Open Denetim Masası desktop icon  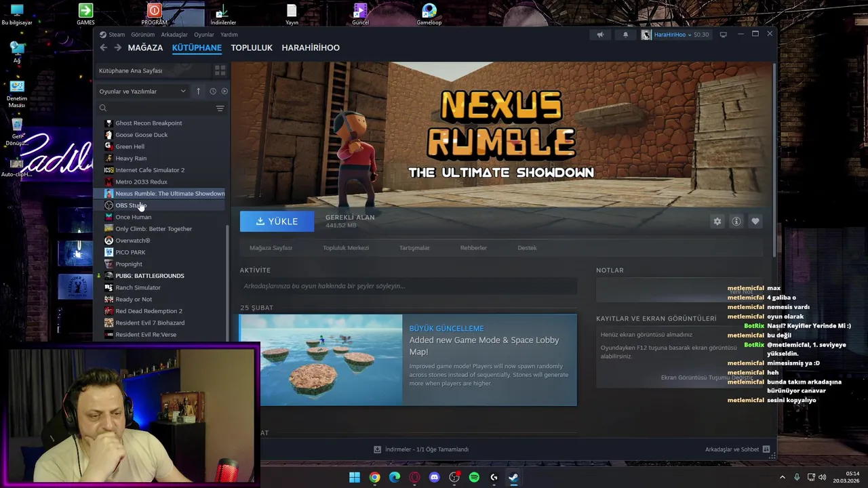pos(17,94)
